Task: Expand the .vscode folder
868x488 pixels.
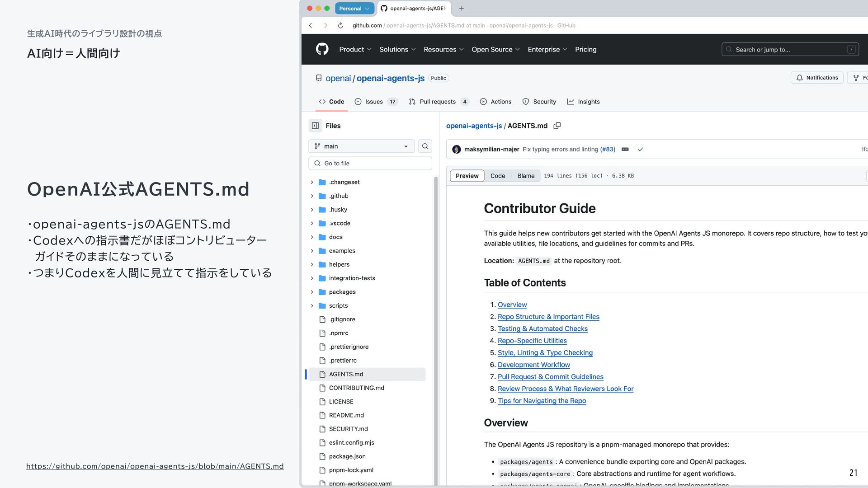Action: click(312, 223)
